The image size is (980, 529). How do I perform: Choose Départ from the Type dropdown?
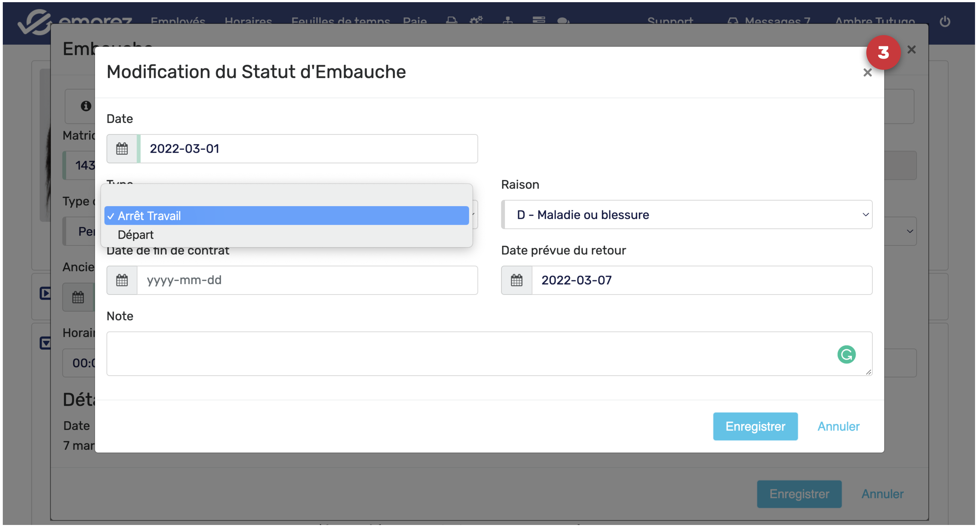coord(136,235)
